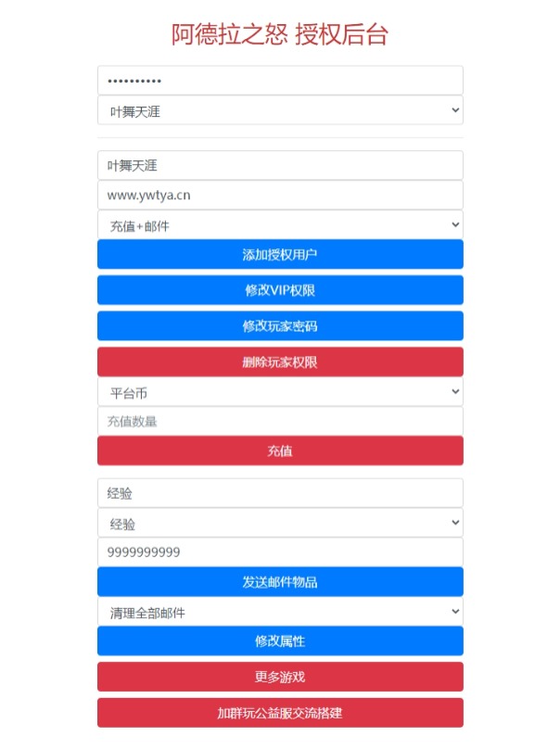Focus the 经验 search text field

tap(280, 493)
